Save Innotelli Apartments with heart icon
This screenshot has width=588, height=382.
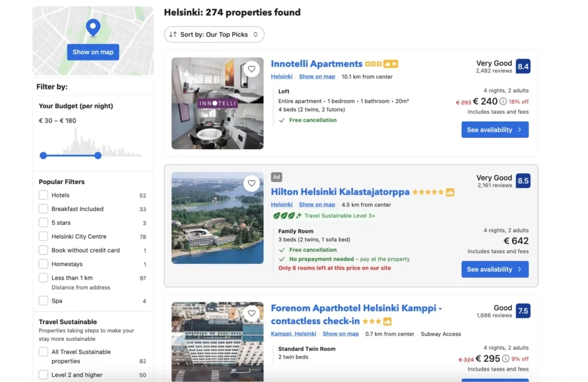pos(252,69)
